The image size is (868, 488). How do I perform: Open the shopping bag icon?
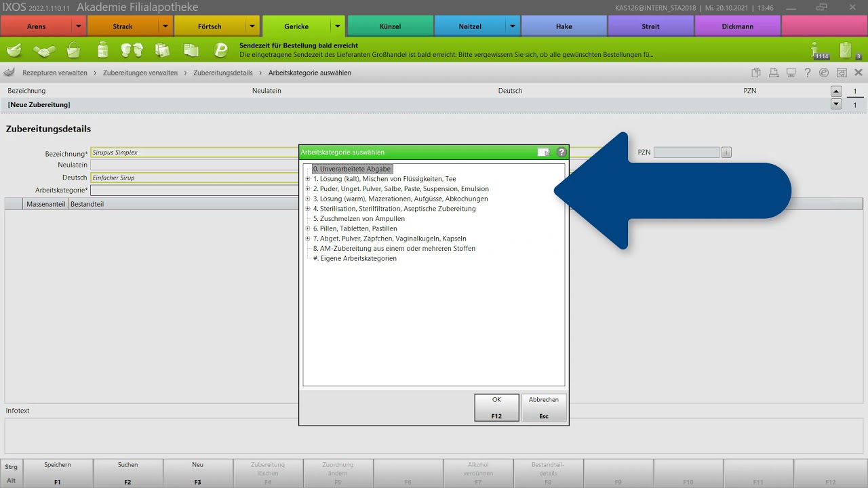click(x=73, y=50)
